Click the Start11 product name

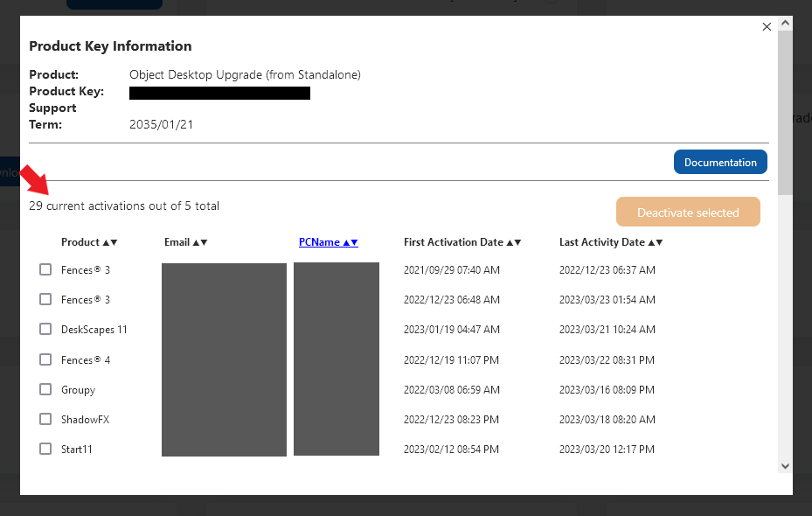click(x=77, y=450)
